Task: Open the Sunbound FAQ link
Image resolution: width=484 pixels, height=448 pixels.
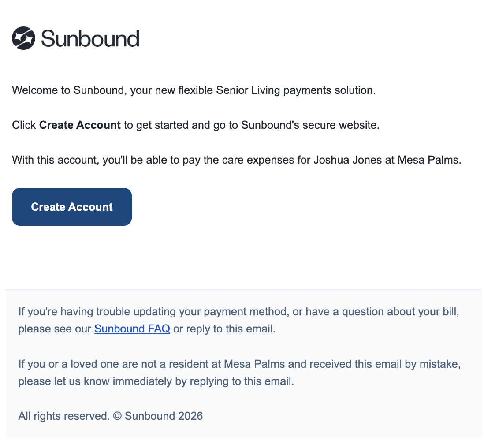Action: [x=132, y=329]
